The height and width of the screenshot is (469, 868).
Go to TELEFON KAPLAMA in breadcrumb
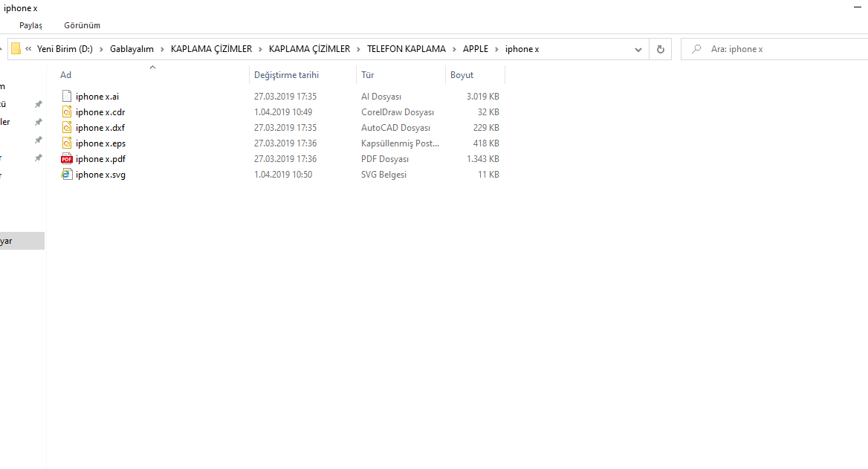[x=407, y=49]
